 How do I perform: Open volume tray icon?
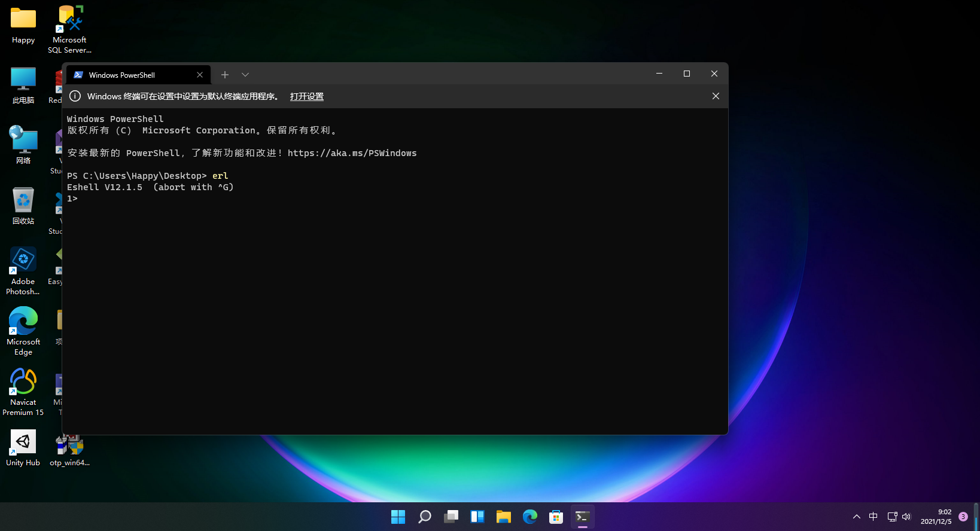tap(906, 517)
